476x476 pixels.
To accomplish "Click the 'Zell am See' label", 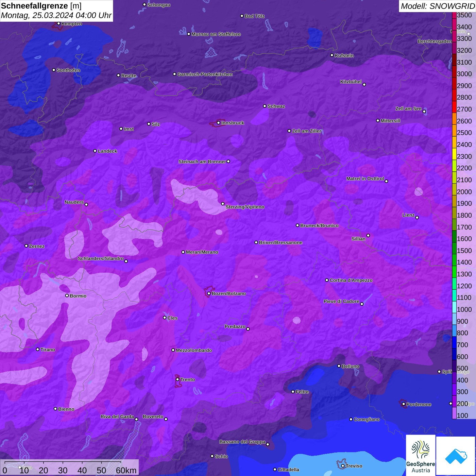I will click(408, 109).
